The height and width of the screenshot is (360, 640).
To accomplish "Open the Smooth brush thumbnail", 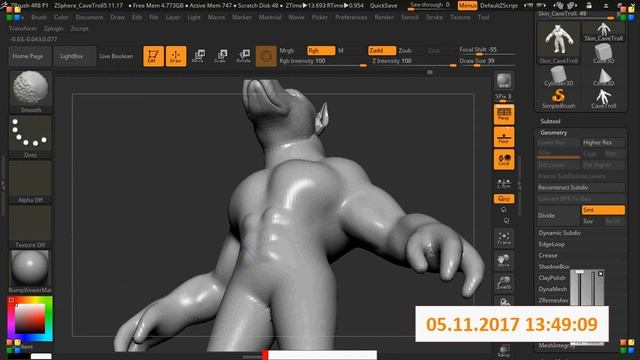I will click(x=31, y=92).
